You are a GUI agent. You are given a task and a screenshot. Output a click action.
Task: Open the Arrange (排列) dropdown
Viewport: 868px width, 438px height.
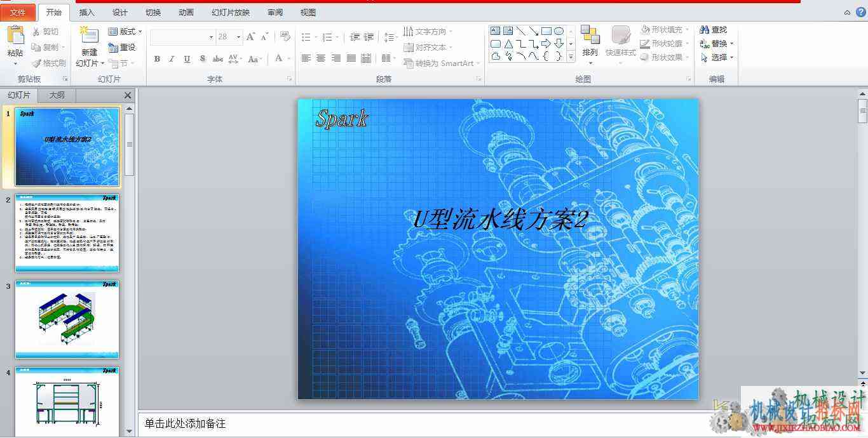click(590, 44)
